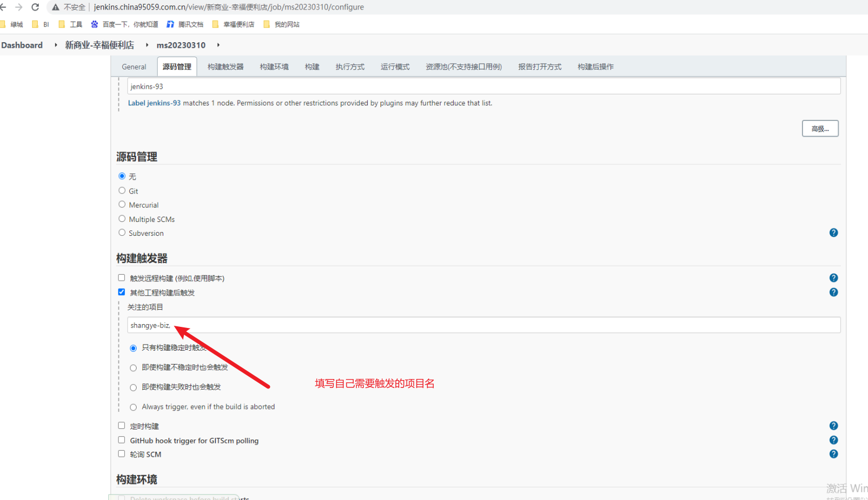The height and width of the screenshot is (500, 868).
Task: Switch to 构建触发器 tab
Action: [x=225, y=67]
